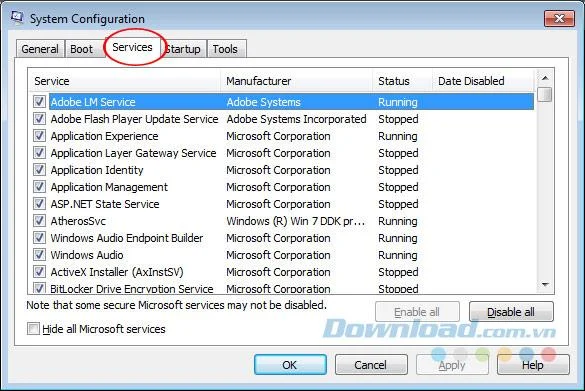Select the Services tab
Screen dimensions: 585x391
coord(132,47)
